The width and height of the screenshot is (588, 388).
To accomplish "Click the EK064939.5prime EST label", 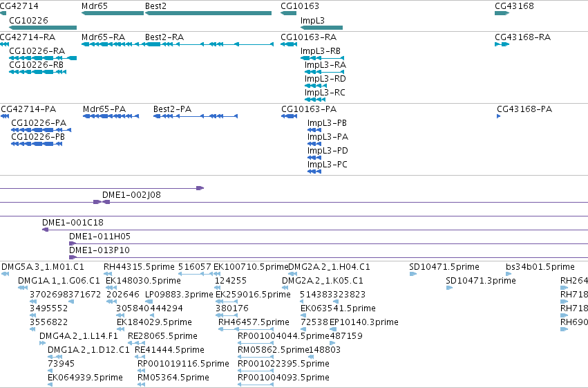I will point(85,378).
